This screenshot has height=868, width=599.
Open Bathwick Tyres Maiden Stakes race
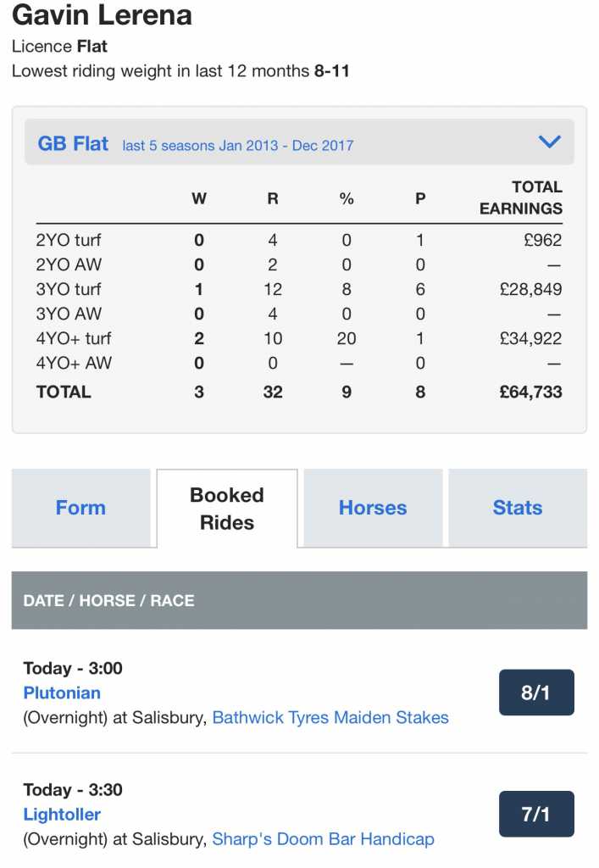click(x=330, y=717)
